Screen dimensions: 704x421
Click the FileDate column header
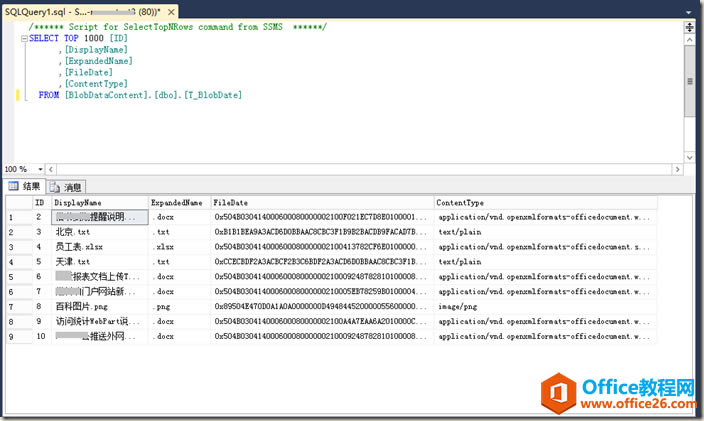(322, 202)
